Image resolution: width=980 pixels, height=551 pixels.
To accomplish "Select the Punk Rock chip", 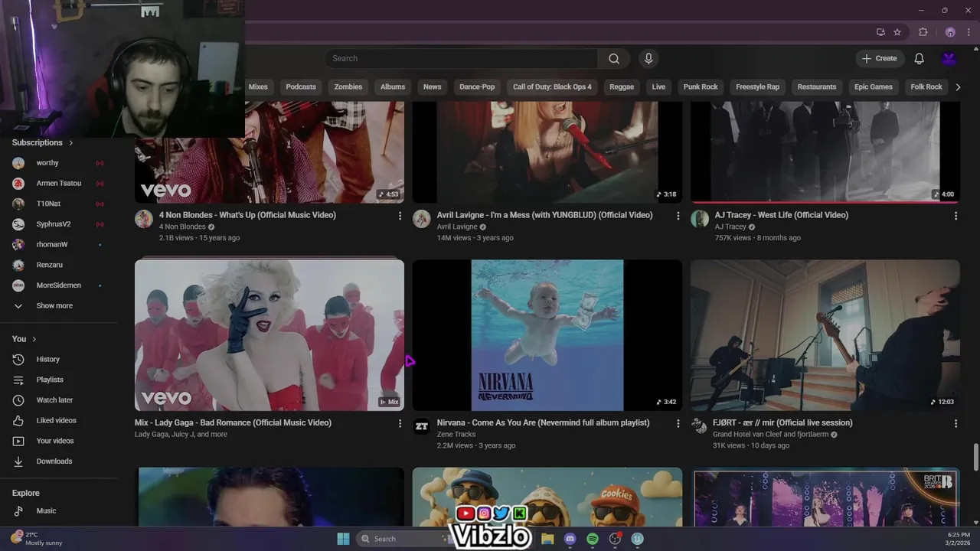I will pyautogui.click(x=701, y=87).
